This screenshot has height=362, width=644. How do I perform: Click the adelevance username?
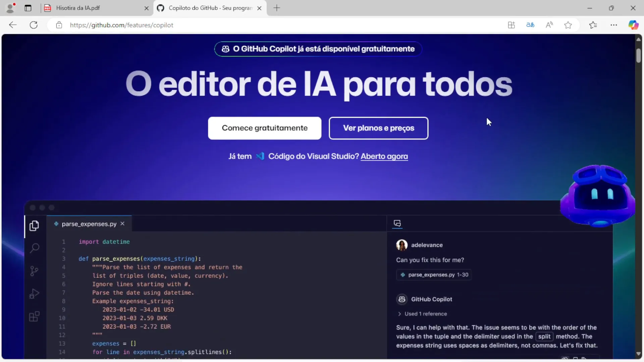pyautogui.click(x=427, y=245)
